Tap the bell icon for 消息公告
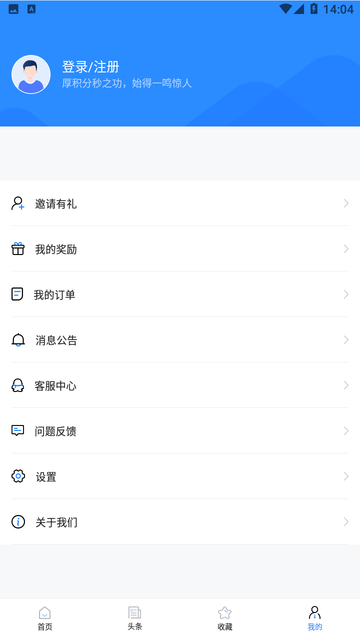Viewport: 360px width, 640px height. [x=18, y=340]
